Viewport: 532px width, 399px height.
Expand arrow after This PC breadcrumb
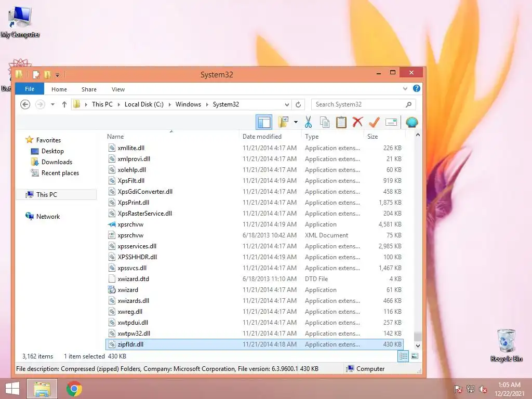(x=119, y=104)
